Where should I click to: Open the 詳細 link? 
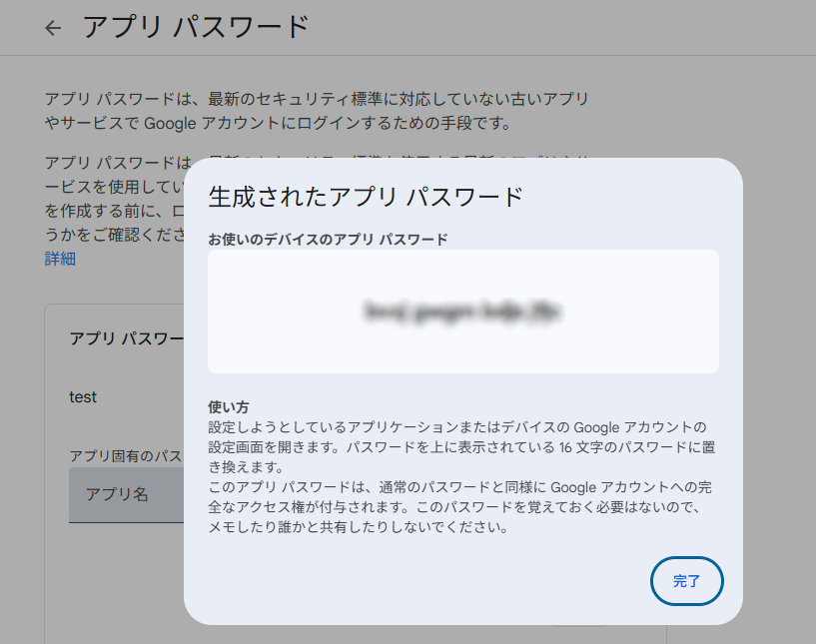60,259
